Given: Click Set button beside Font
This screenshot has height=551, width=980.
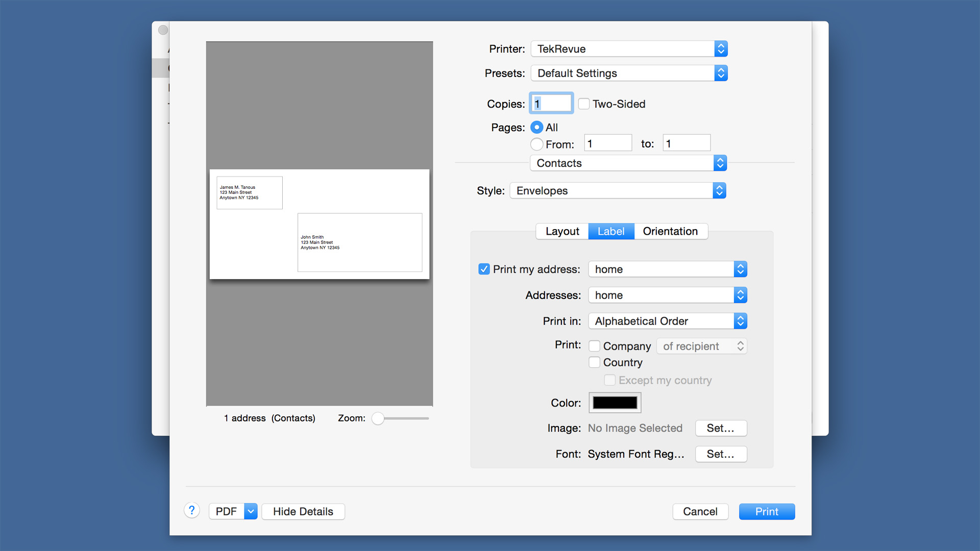Looking at the screenshot, I should [721, 454].
